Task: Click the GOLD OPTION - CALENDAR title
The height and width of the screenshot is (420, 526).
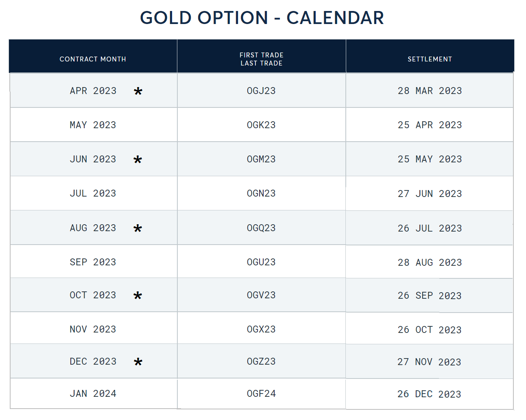Action: point(262,18)
